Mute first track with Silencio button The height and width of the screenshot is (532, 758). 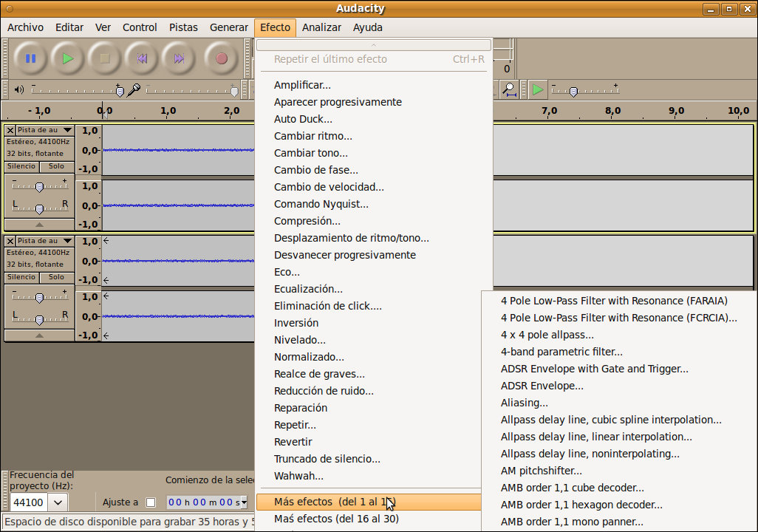[21, 166]
